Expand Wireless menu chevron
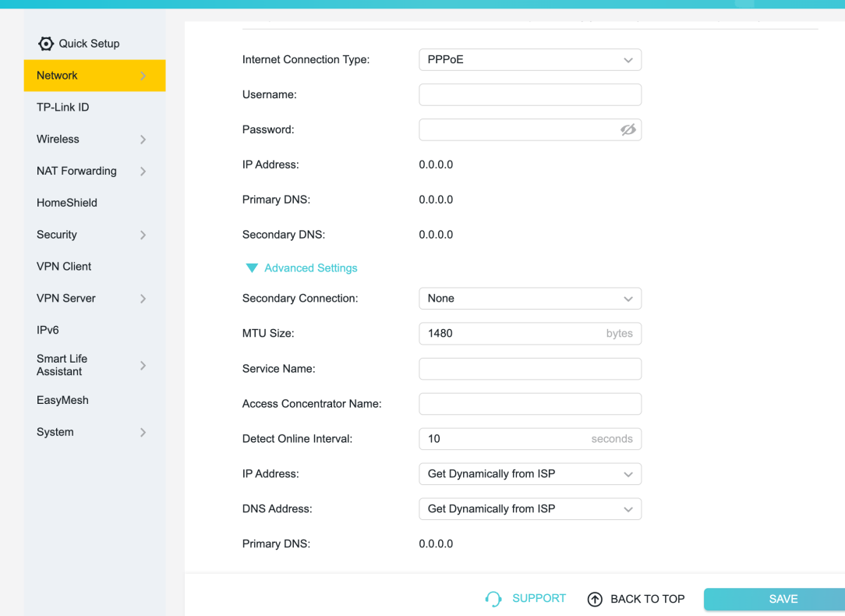The image size is (845, 616). click(x=143, y=140)
